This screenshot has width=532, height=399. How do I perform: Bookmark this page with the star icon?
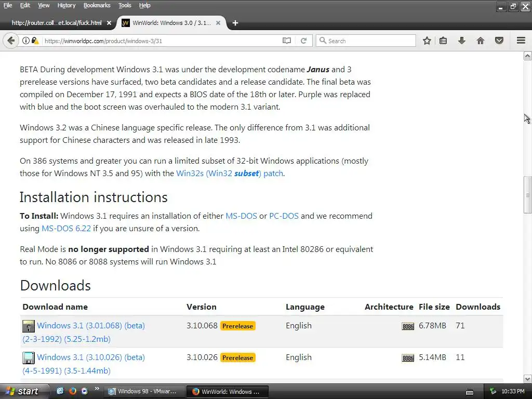tap(427, 41)
